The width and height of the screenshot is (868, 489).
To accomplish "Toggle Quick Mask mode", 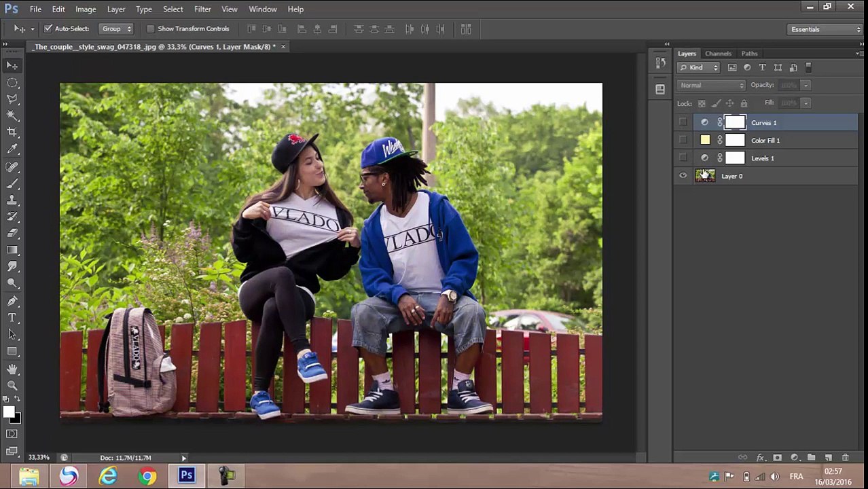I will point(12,434).
